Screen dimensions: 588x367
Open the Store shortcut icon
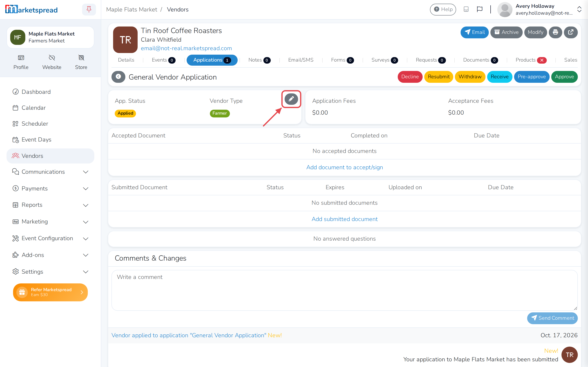[81, 62]
